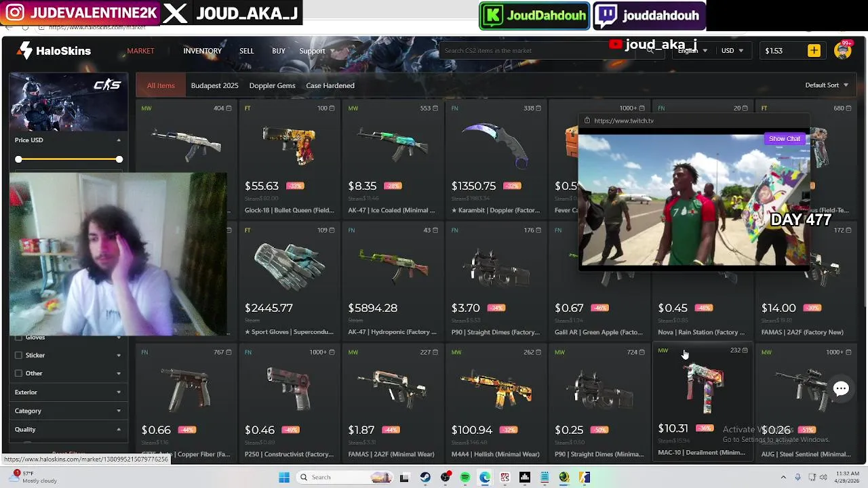Expand the Category filter section
This screenshot has width=868, height=488.
click(68, 411)
